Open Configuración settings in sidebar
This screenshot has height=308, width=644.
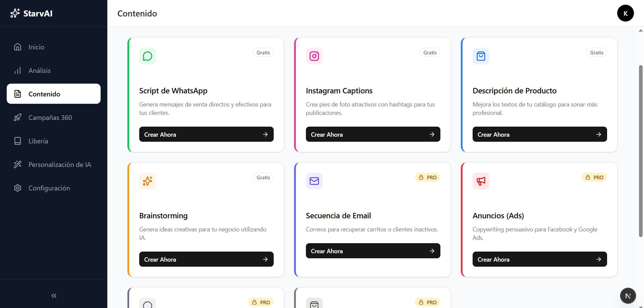(49, 188)
